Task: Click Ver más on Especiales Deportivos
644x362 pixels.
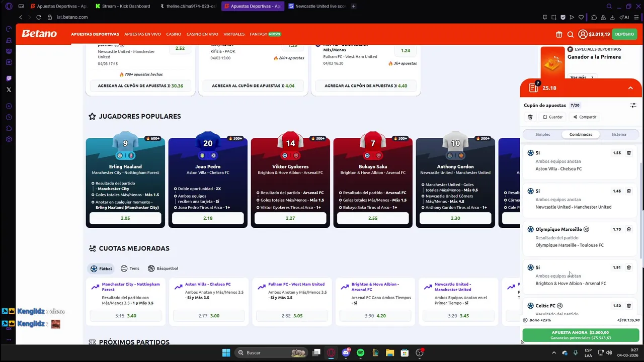Action: [582, 77]
